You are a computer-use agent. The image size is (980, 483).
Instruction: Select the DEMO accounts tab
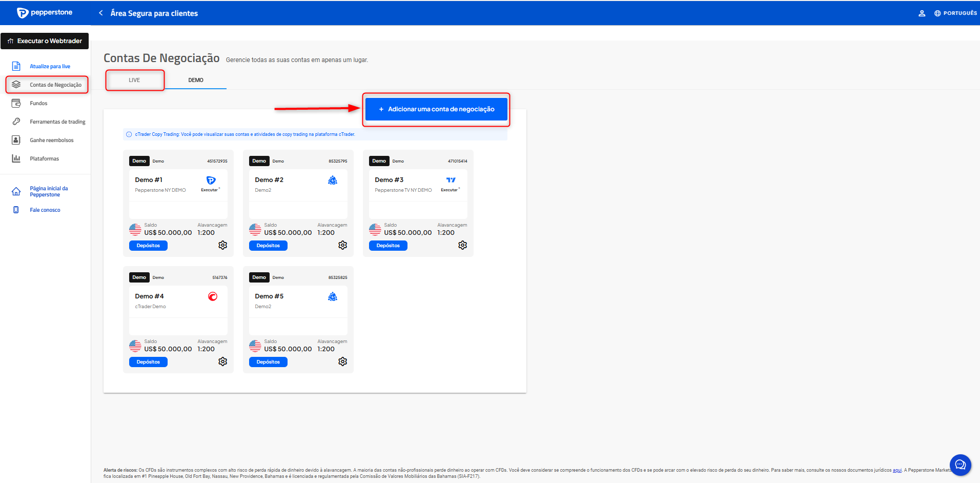pos(196,80)
